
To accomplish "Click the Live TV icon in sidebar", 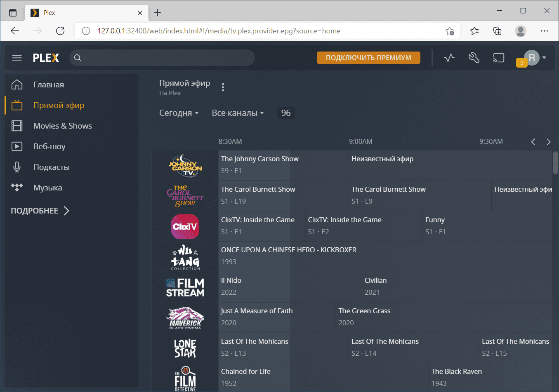I will pyautogui.click(x=17, y=105).
